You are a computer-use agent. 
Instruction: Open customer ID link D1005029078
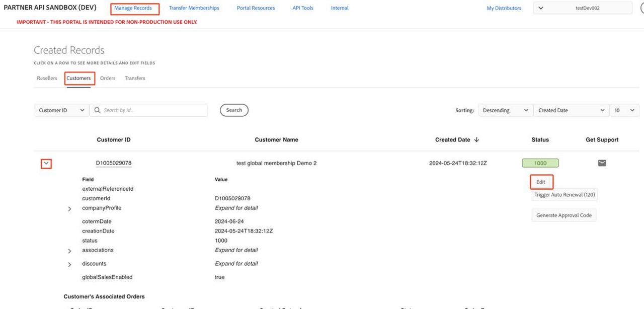point(114,163)
